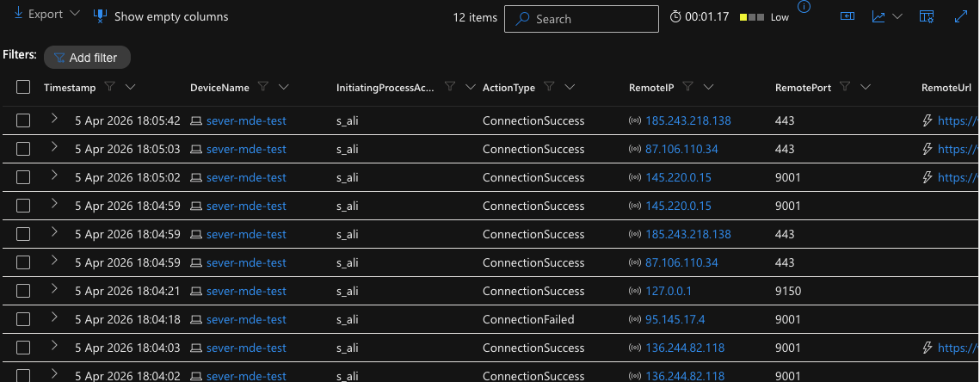
Task: Click into the Search field
Action: tap(582, 19)
